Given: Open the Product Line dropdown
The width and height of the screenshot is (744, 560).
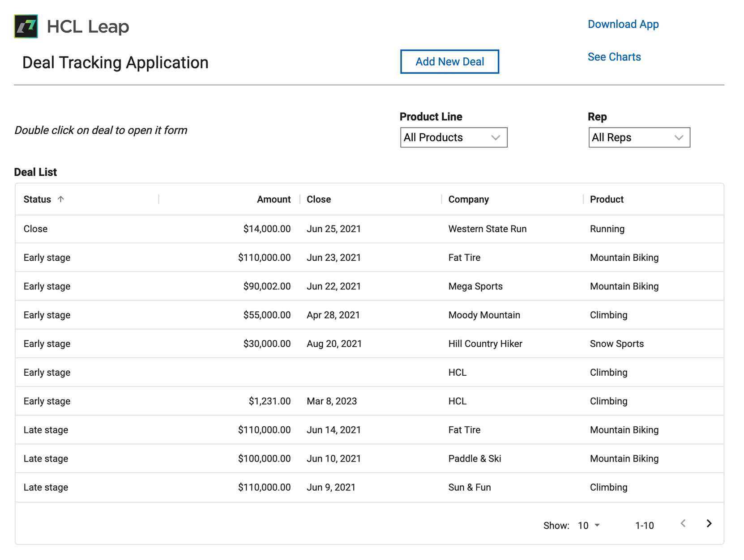Looking at the screenshot, I should 453,137.
